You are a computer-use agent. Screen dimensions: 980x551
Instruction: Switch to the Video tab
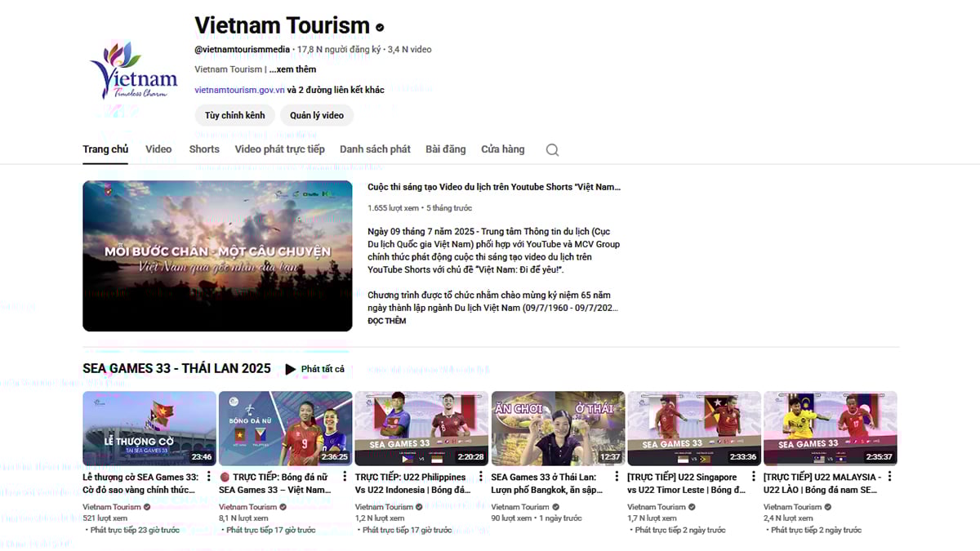(x=158, y=149)
